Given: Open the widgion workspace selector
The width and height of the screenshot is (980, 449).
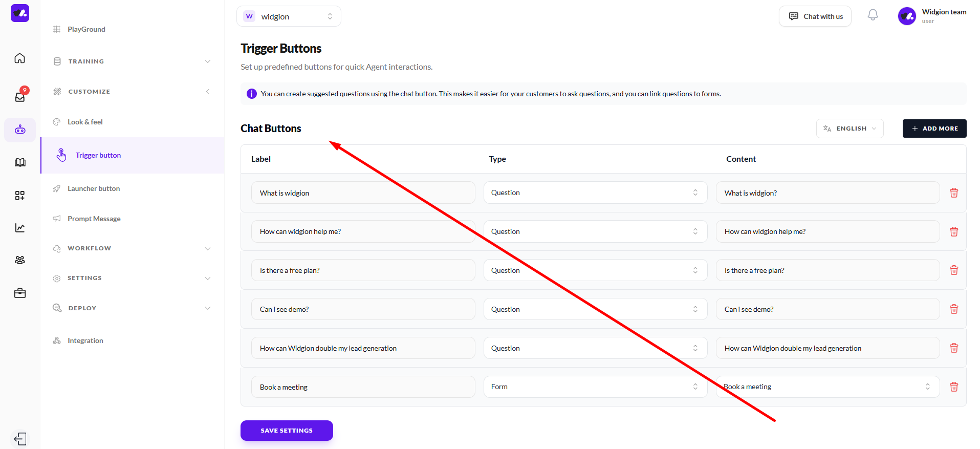Looking at the screenshot, I should (x=289, y=16).
